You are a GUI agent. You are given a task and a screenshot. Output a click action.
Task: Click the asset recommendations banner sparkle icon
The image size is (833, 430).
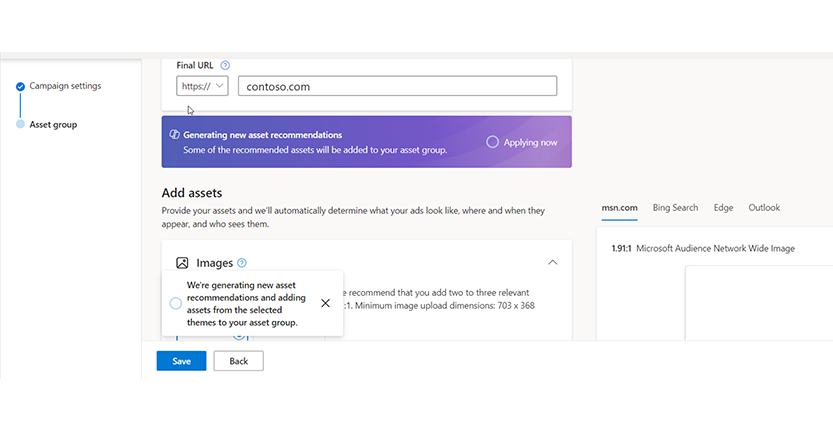pos(174,134)
